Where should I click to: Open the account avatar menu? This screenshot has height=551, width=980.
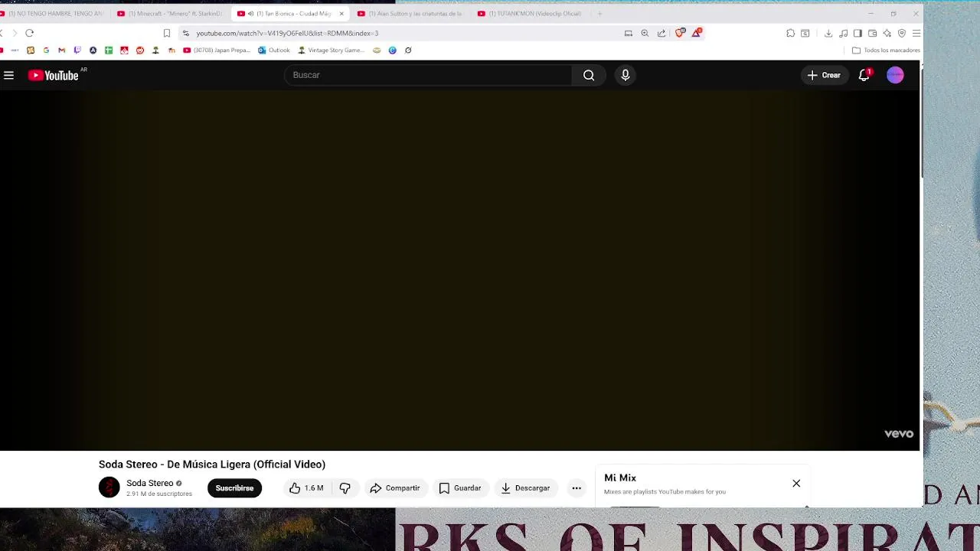point(895,75)
